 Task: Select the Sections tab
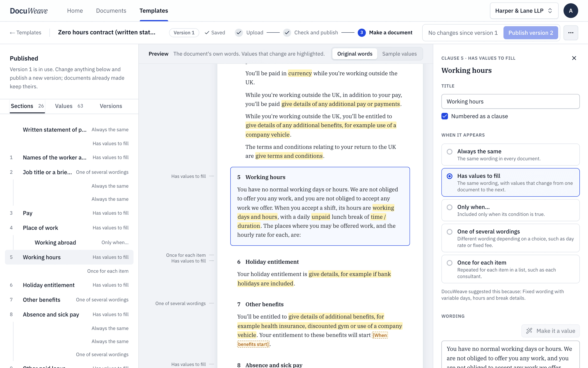(27, 106)
